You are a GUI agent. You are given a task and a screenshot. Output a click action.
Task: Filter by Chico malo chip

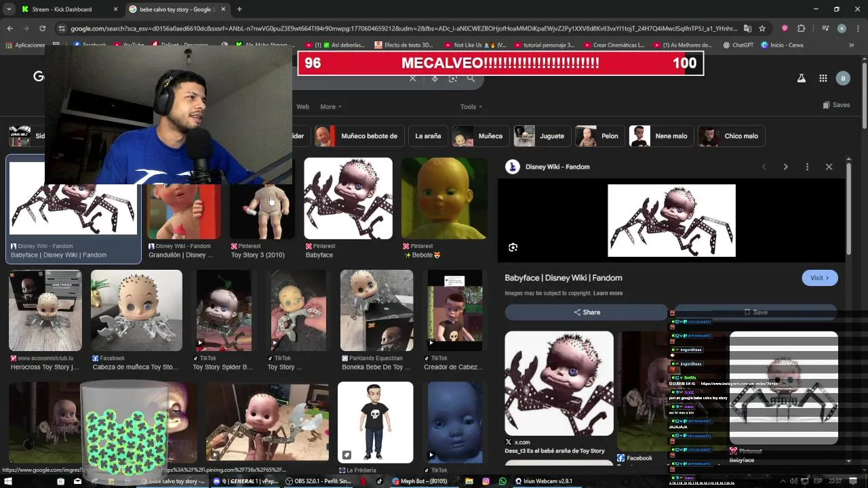click(x=731, y=136)
